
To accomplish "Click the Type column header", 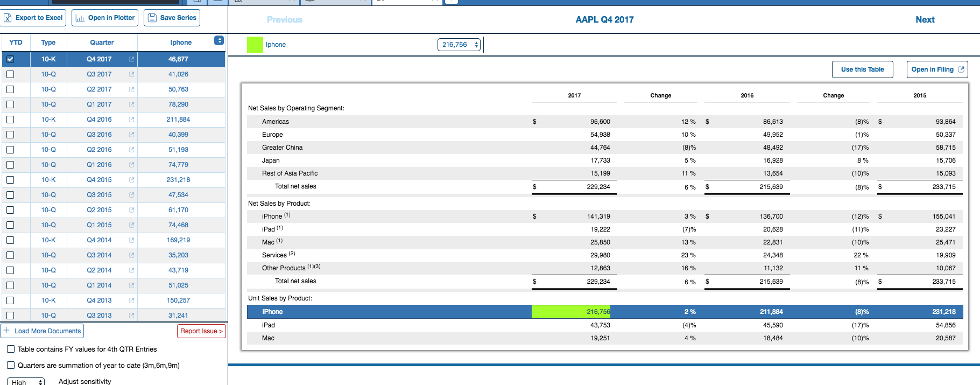I will click(48, 43).
